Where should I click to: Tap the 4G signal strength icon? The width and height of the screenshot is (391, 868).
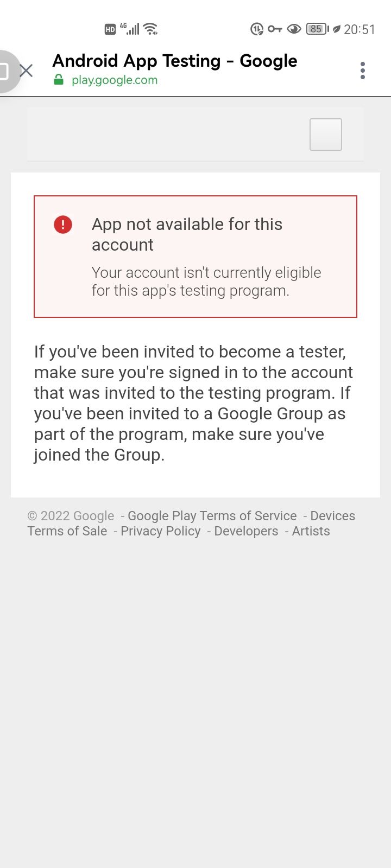coord(130,29)
